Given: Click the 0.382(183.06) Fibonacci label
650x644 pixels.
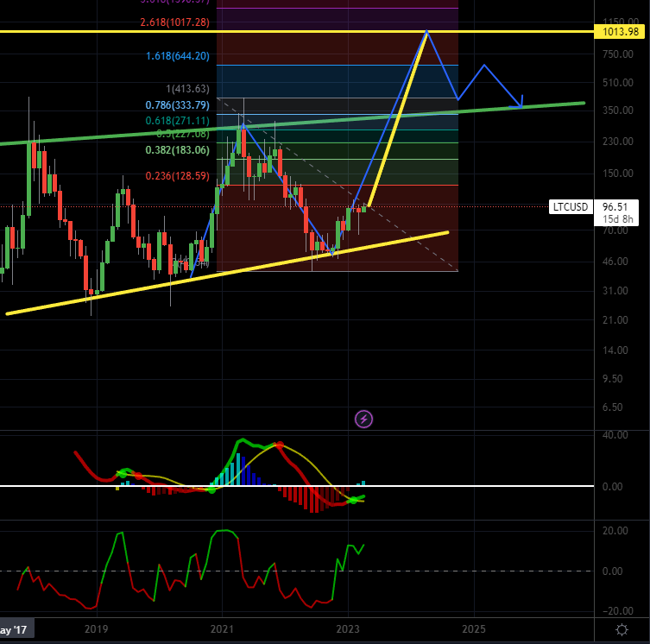Looking at the screenshot, I should pos(178,150).
